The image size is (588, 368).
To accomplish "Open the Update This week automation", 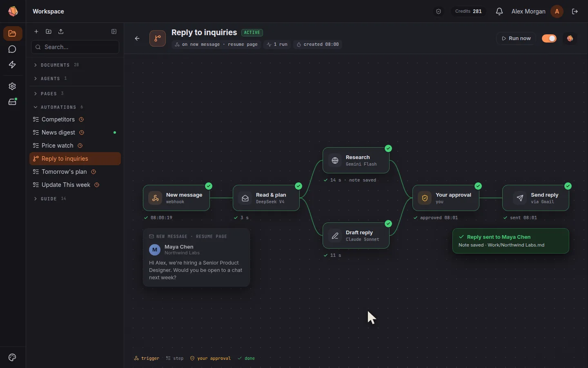I will click(x=75, y=185).
